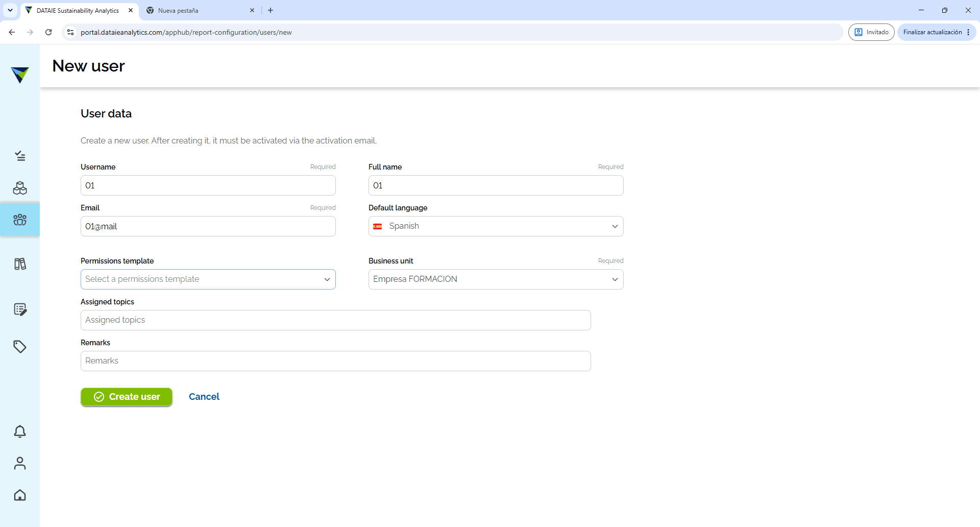
Task: Close the Nueva pestaña tab
Action: [252, 10]
